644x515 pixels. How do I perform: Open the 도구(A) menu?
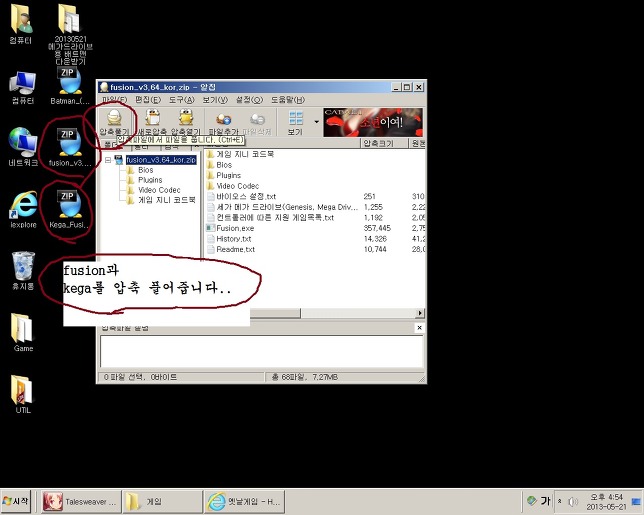click(181, 100)
